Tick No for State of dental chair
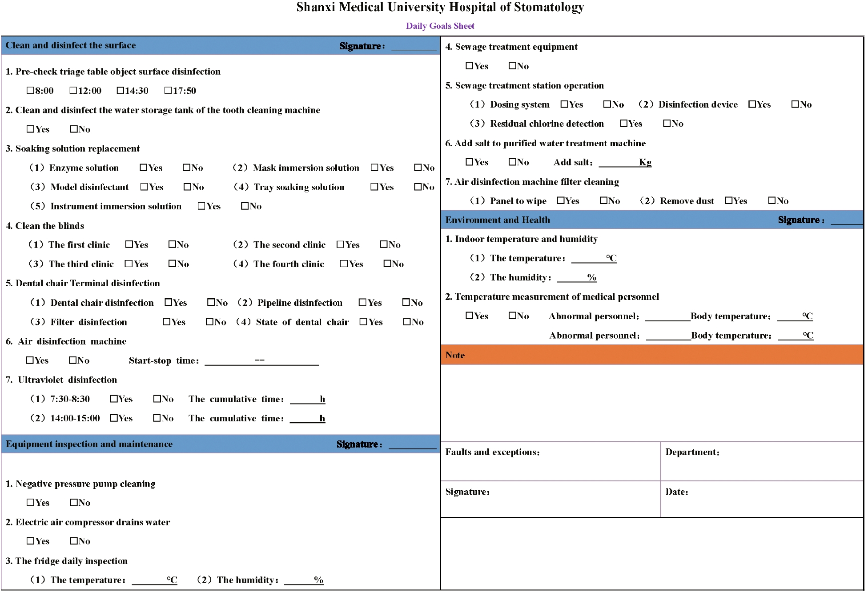868x592 pixels. point(407,322)
